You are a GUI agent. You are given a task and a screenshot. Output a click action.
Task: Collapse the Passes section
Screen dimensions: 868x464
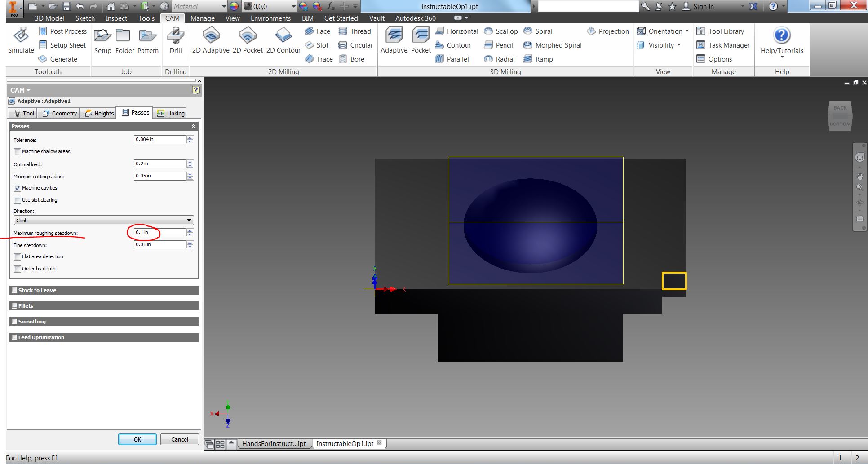click(193, 127)
